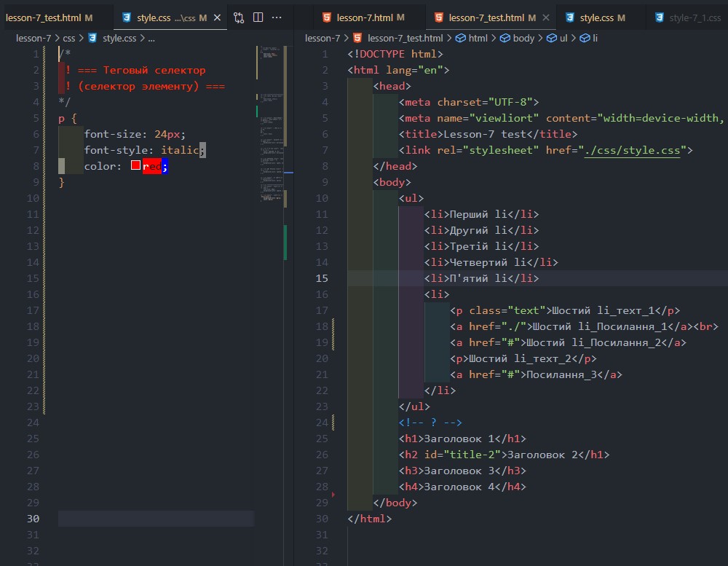Open the changes compare icon in left editor toolbar
The height and width of the screenshot is (566, 728).
239,17
